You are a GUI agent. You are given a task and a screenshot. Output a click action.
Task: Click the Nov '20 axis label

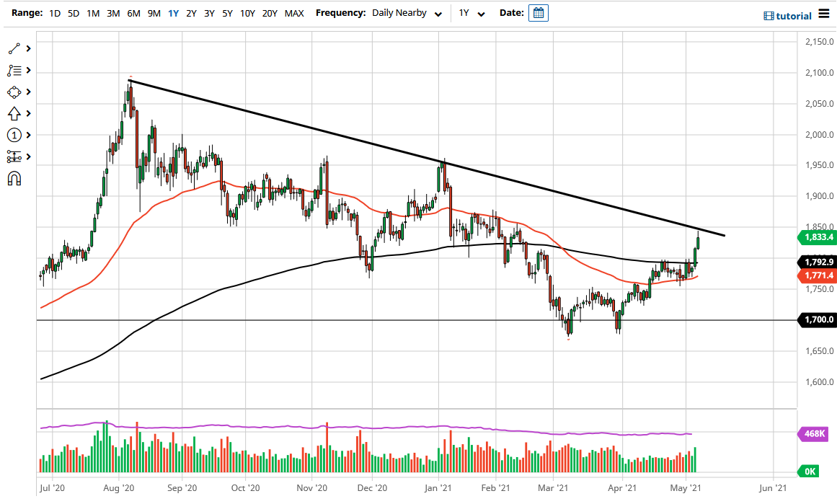[x=311, y=488]
